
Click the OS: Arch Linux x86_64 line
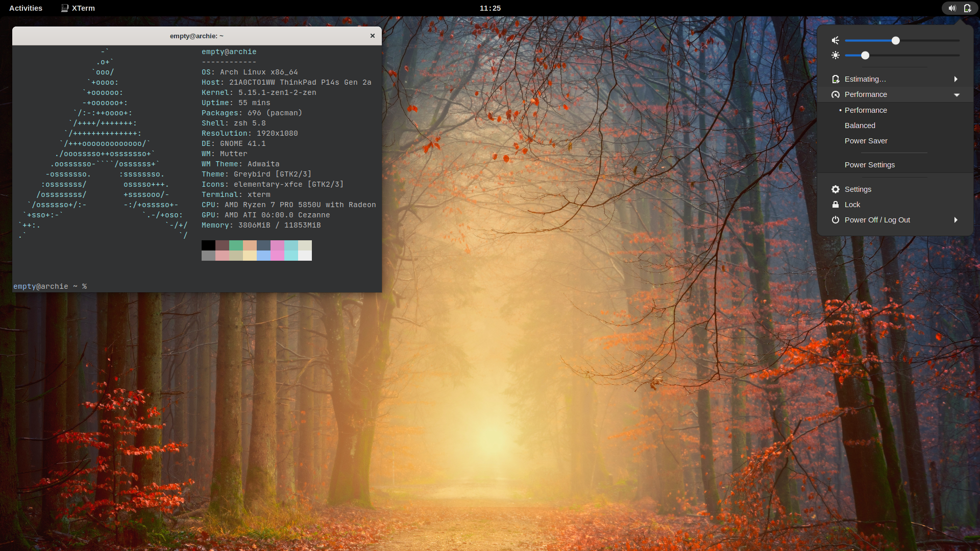coord(250,72)
